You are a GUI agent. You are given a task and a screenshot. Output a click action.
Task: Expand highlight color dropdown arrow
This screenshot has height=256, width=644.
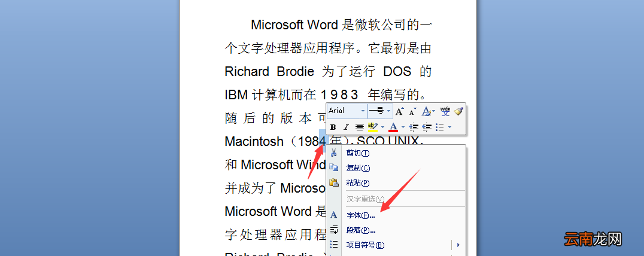pyautogui.click(x=383, y=127)
